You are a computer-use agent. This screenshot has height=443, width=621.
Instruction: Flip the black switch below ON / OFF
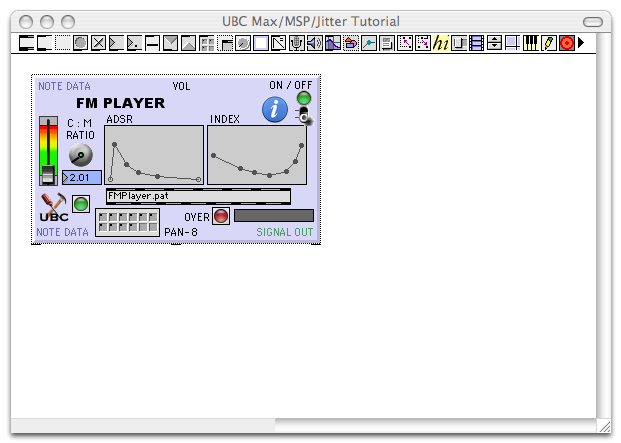(x=303, y=115)
